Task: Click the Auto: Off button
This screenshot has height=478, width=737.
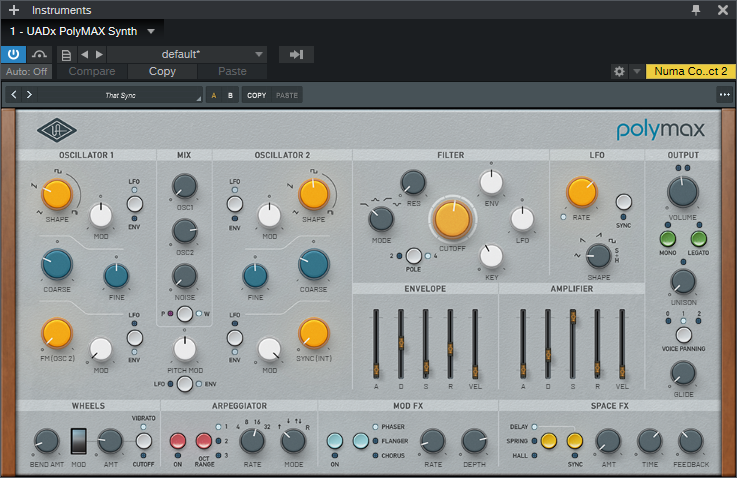Action: click(x=26, y=72)
